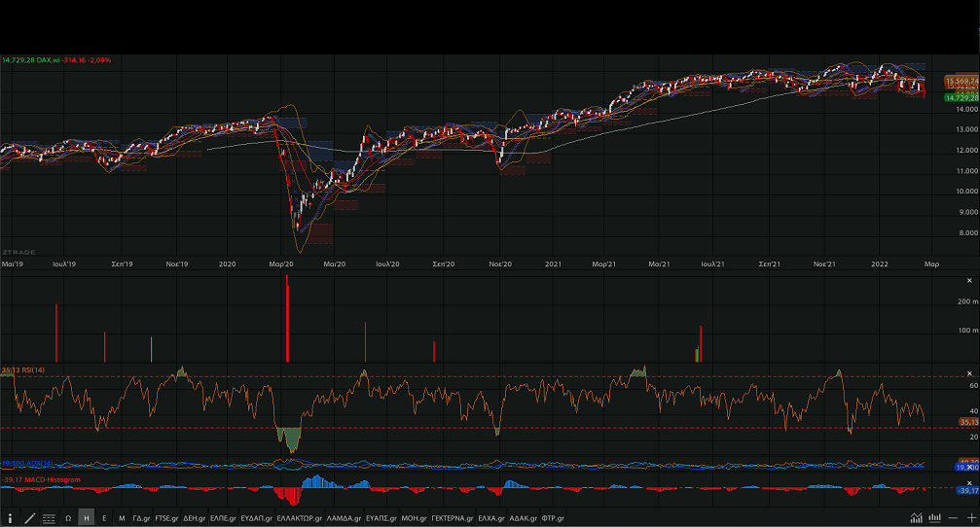Zoom out with the minus icon
The image size is (980, 527).
(x=953, y=517)
